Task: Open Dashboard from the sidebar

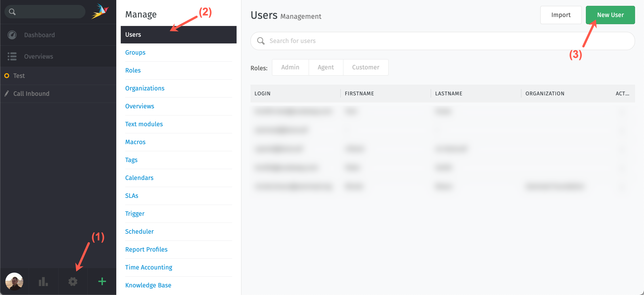Action: pos(39,35)
